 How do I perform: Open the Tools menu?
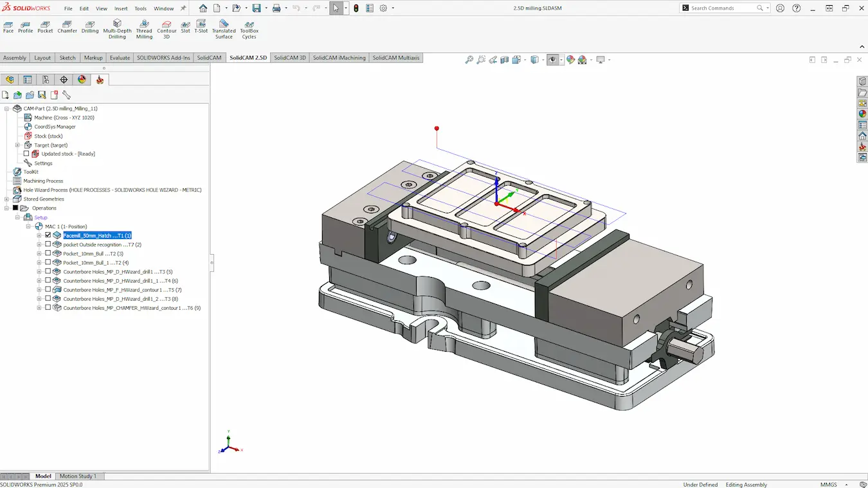coord(141,8)
